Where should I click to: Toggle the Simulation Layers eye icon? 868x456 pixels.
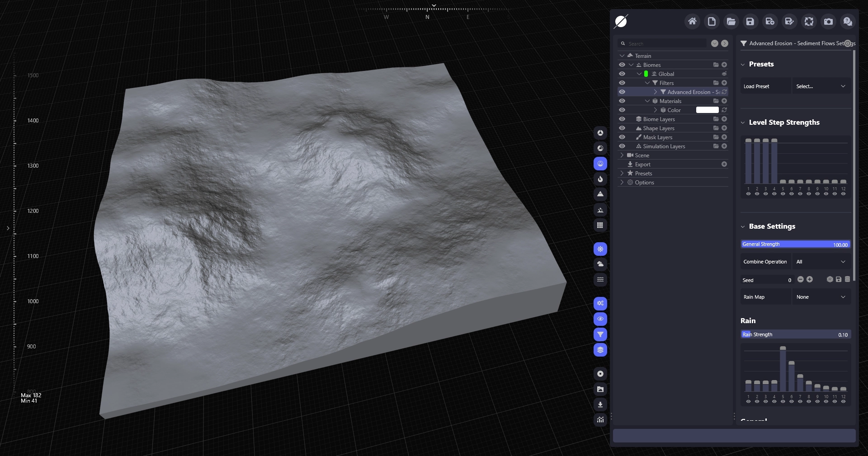[x=622, y=146]
